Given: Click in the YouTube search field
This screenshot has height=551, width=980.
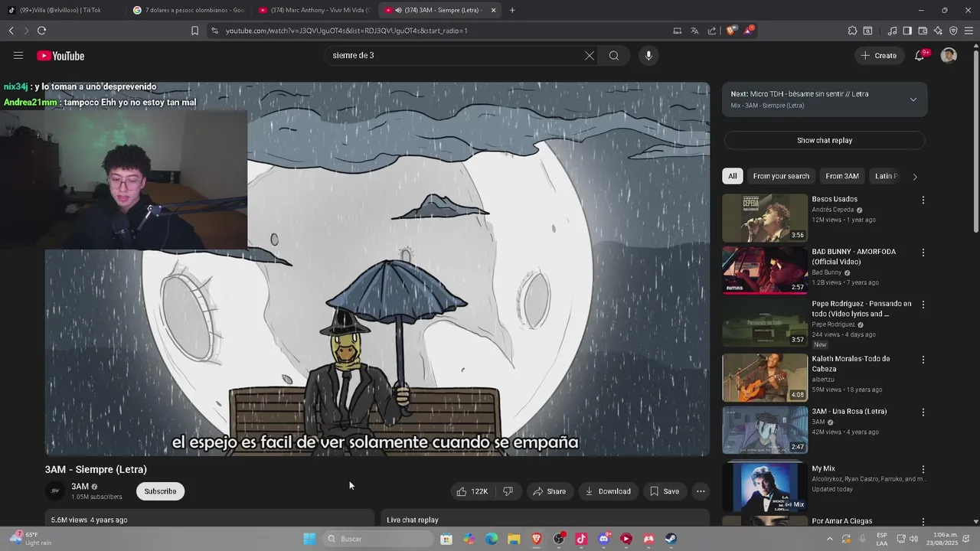Looking at the screenshot, I should coord(456,56).
